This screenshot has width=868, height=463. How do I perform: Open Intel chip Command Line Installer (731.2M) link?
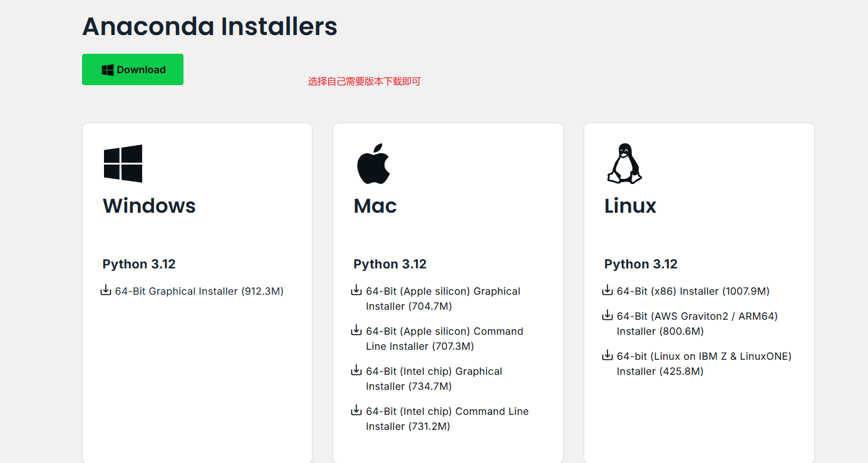pos(447,419)
